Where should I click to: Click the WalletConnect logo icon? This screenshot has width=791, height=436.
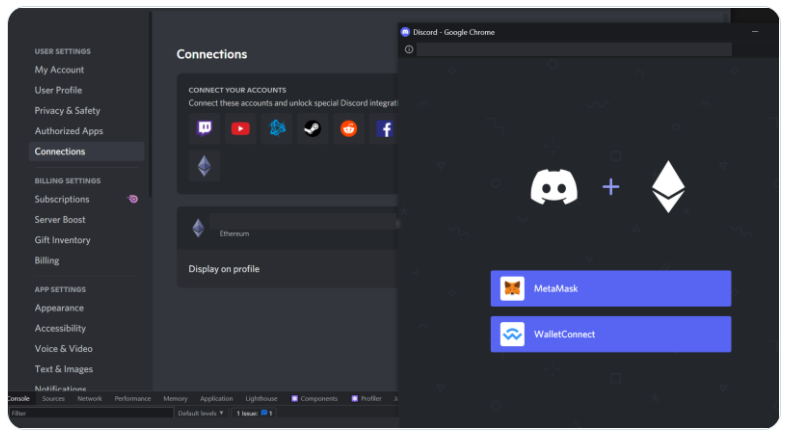pyautogui.click(x=512, y=334)
